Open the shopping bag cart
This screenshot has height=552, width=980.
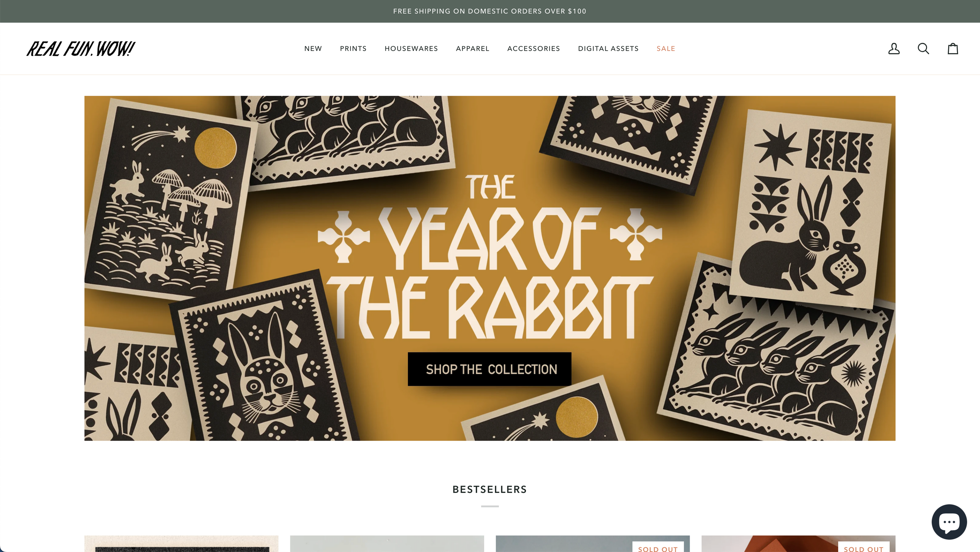pos(953,49)
